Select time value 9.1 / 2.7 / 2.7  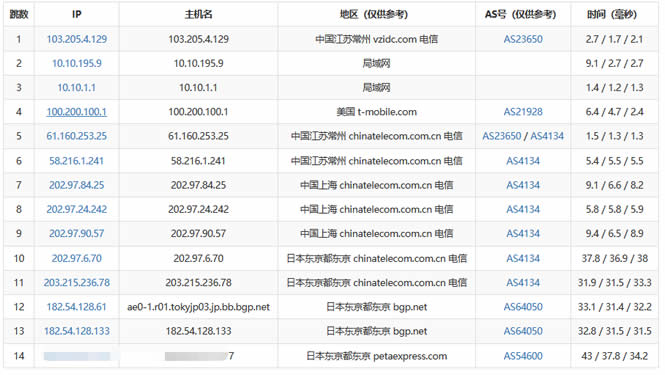pyautogui.click(x=615, y=63)
